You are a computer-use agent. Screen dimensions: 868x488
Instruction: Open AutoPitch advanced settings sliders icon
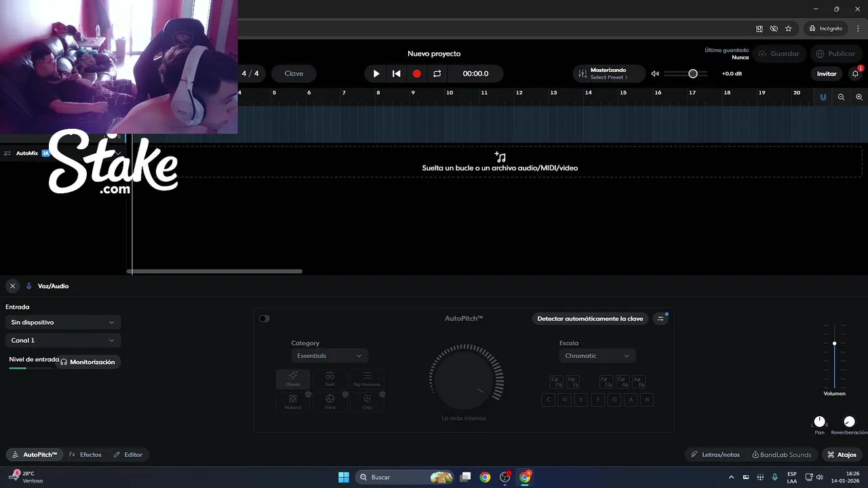[660, 319]
